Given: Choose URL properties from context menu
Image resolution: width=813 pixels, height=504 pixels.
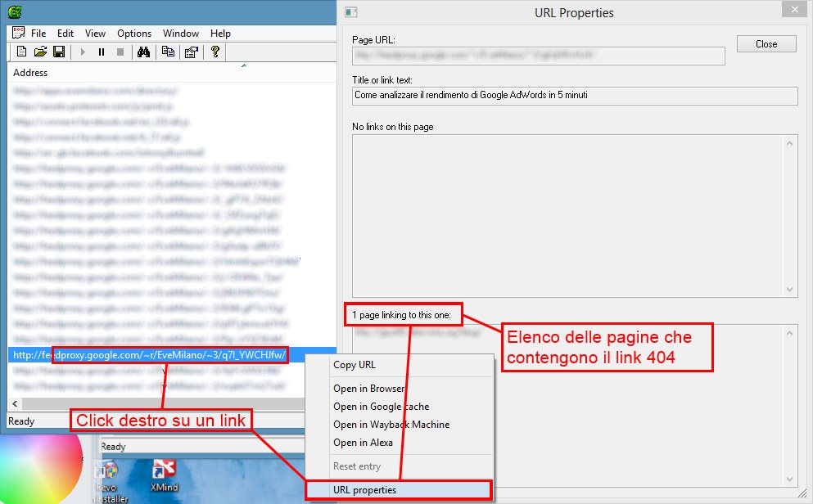Looking at the screenshot, I should click(399, 490).
